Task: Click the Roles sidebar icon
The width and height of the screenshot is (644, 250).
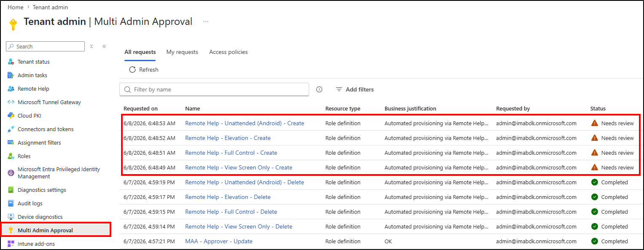Action: point(11,156)
